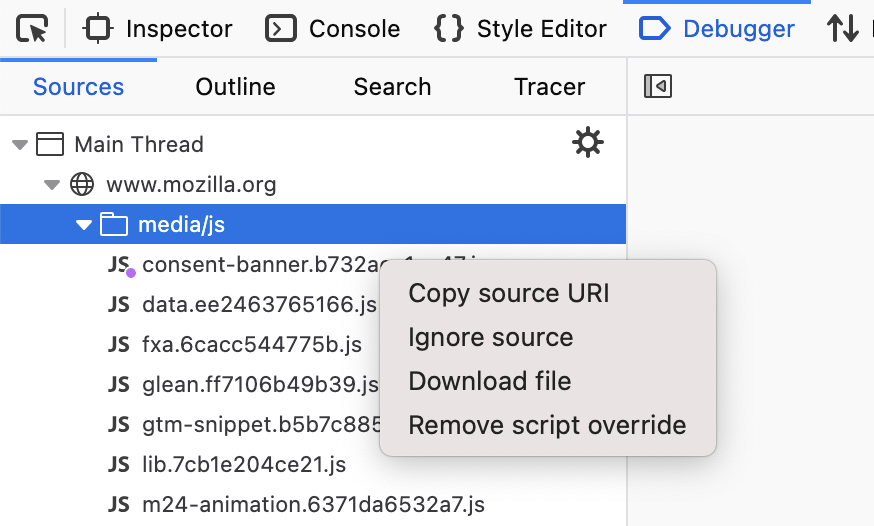Open gtm-snippet JS file

[261, 425]
